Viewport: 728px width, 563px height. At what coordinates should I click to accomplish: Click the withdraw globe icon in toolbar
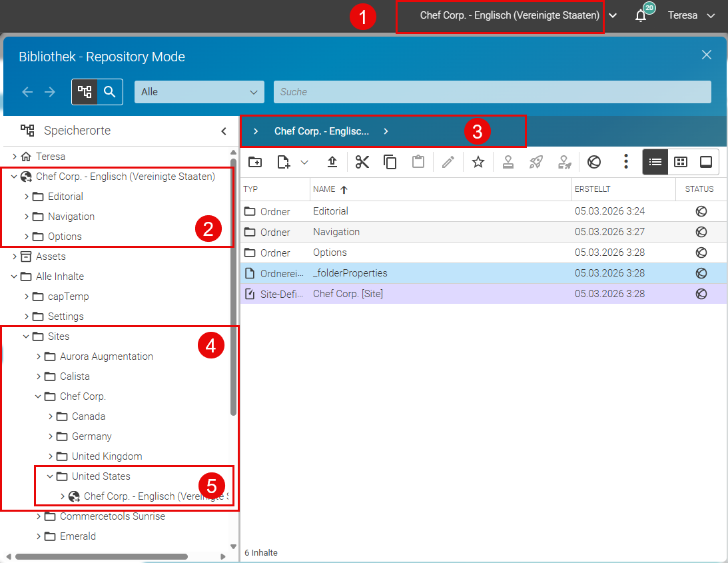594,162
